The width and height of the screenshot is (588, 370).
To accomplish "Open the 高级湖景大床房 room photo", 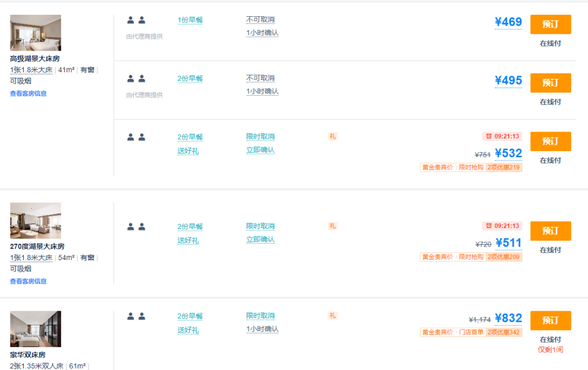I will 35,33.
